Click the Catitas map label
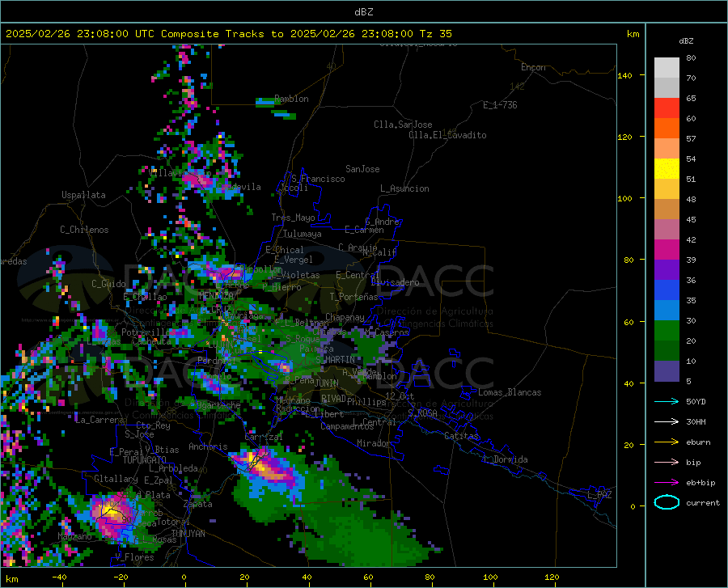Viewport: 728px width, 588px height. 462,436
